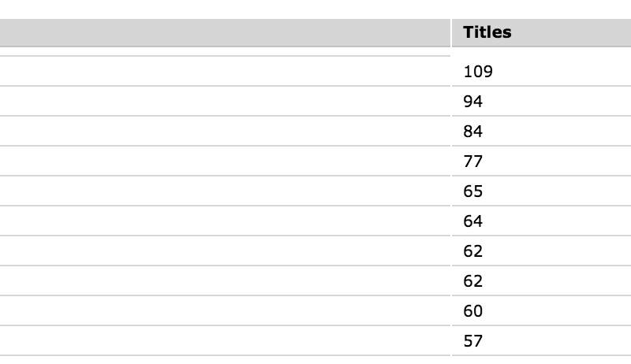The height and width of the screenshot is (364, 631).
Task: Click the blank cell left of 77
Action: (x=225, y=161)
